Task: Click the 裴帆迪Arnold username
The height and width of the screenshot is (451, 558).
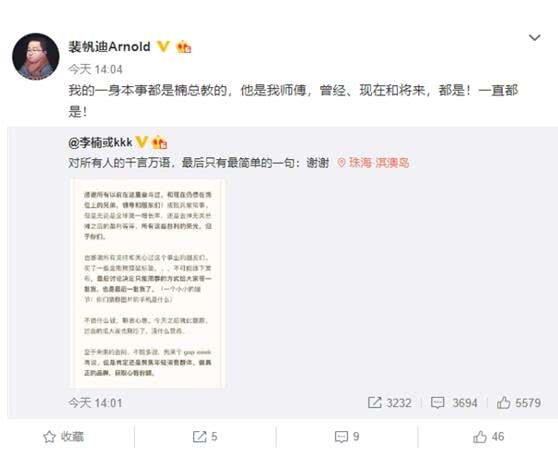Action: (x=109, y=47)
